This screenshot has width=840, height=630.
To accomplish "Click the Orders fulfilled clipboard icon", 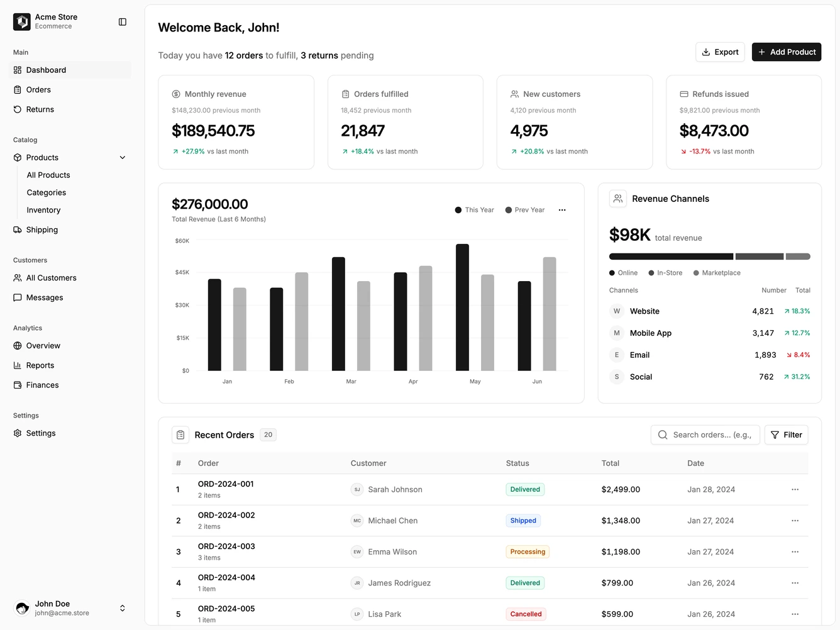I will tap(345, 94).
